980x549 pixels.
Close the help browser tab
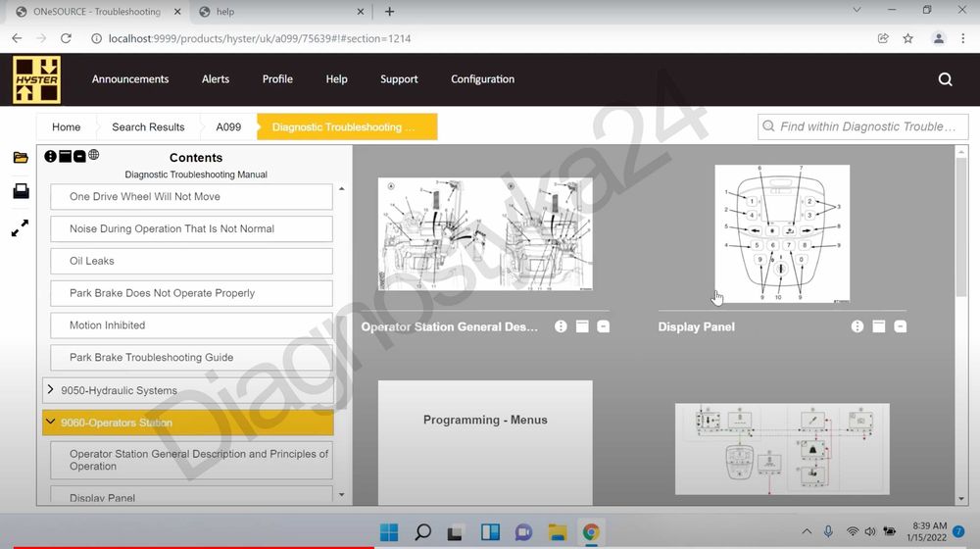point(361,11)
